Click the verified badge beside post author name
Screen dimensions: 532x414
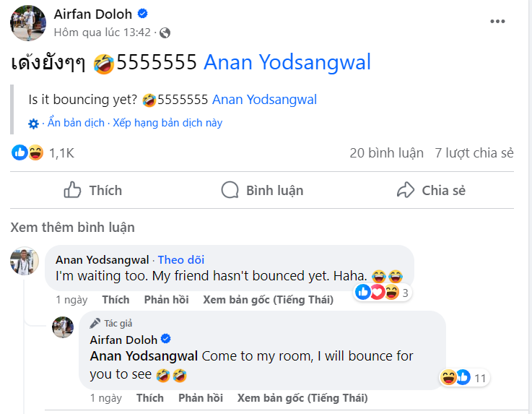(143, 14)
